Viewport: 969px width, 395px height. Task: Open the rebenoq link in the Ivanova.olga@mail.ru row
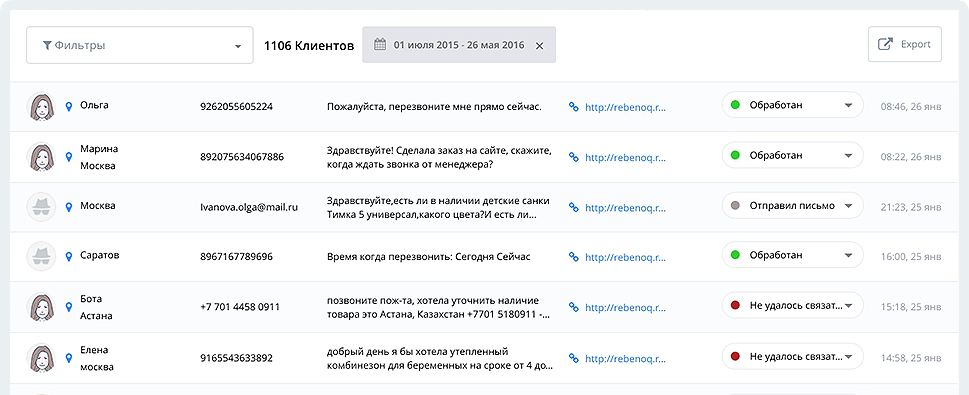point(625,208)
